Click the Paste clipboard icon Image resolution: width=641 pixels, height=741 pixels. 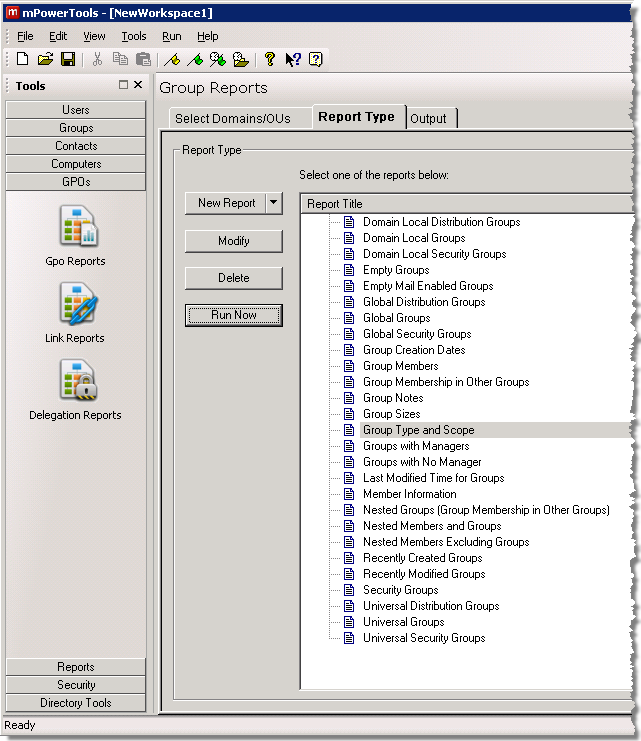[143, 59]
